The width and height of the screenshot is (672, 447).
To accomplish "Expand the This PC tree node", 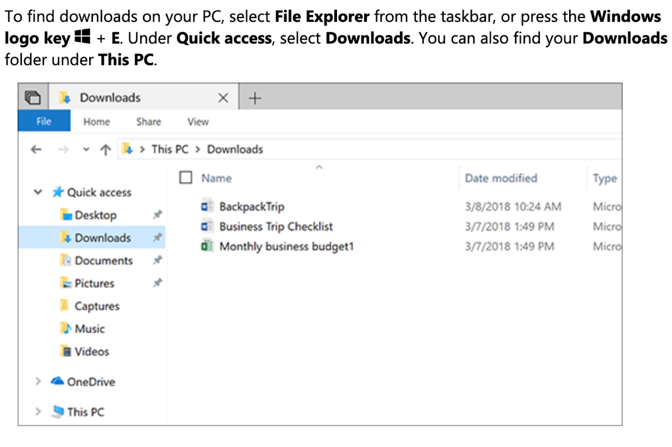I will pos(38,411).
